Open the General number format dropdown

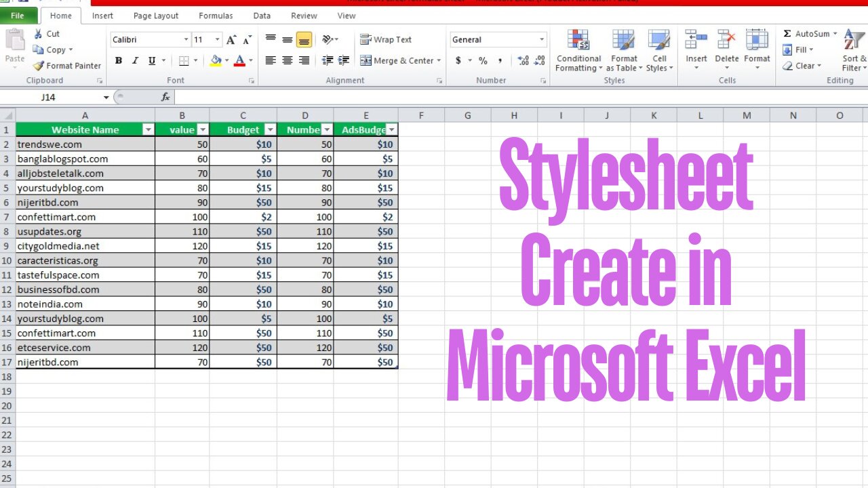point(541,40)
